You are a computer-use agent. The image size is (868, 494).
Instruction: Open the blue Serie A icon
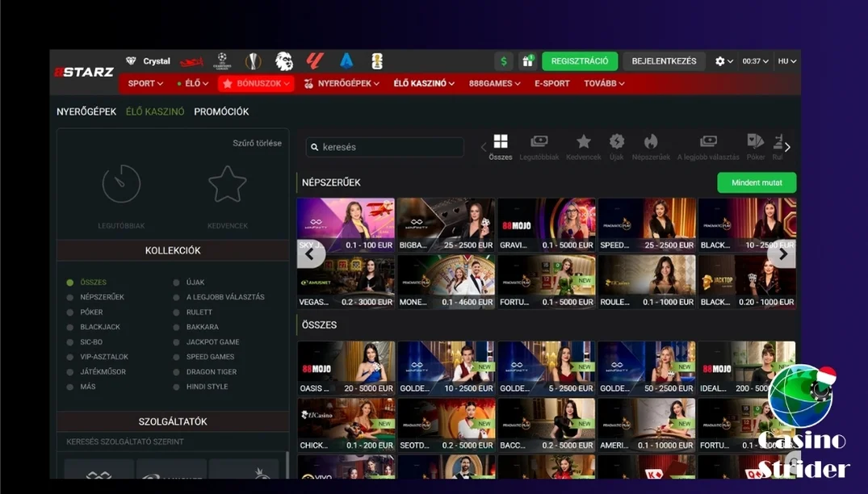[x=346, y=61]
